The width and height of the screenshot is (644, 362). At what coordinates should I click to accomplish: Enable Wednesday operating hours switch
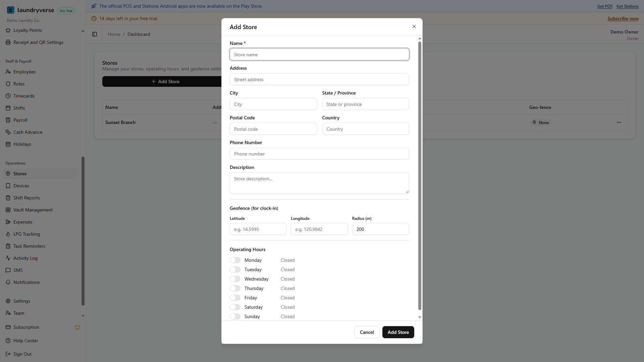click(x=235, y=279)
